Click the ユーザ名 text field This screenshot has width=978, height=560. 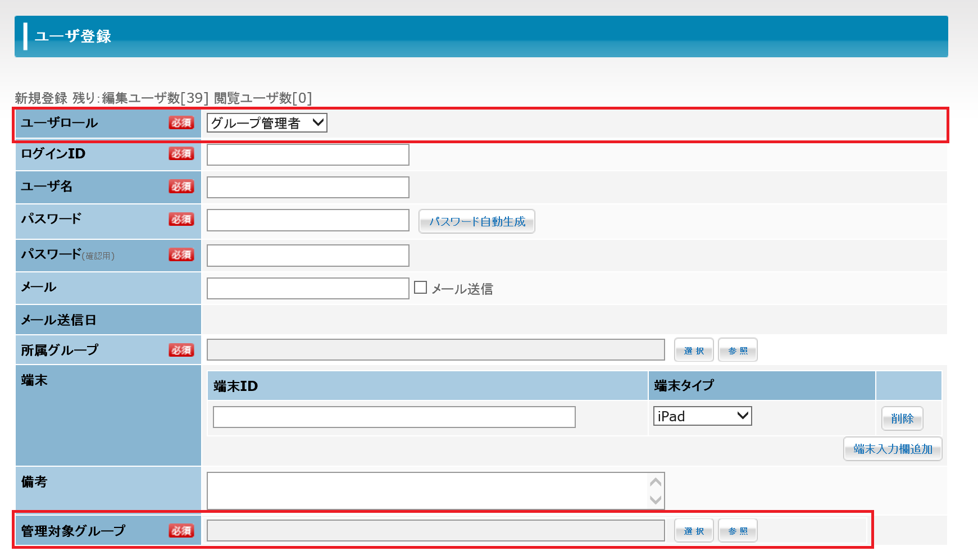coord(308,188)
